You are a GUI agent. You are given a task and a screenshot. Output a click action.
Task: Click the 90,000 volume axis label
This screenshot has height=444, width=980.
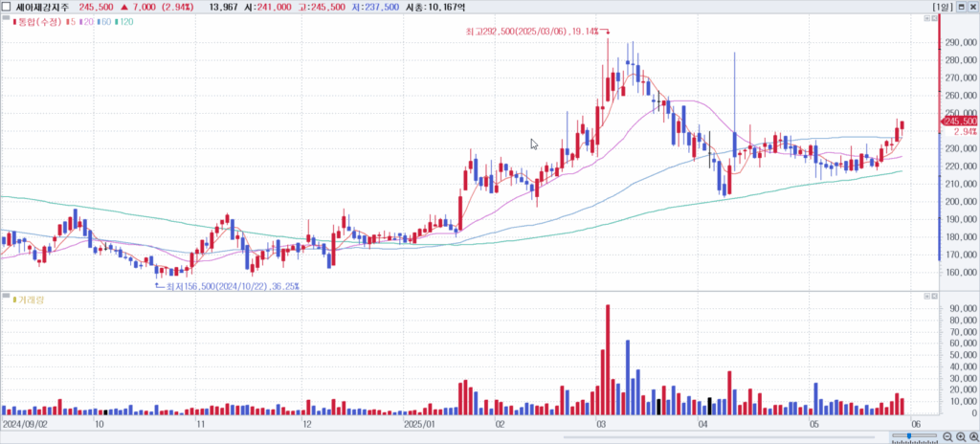pos(963,308)
